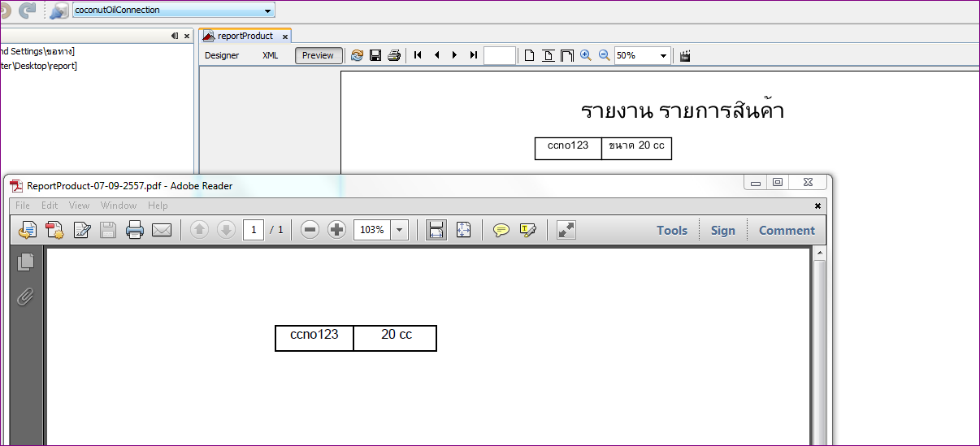Go to last page in preview
This screenshot has height=446, width=980.
coord(474,55)
